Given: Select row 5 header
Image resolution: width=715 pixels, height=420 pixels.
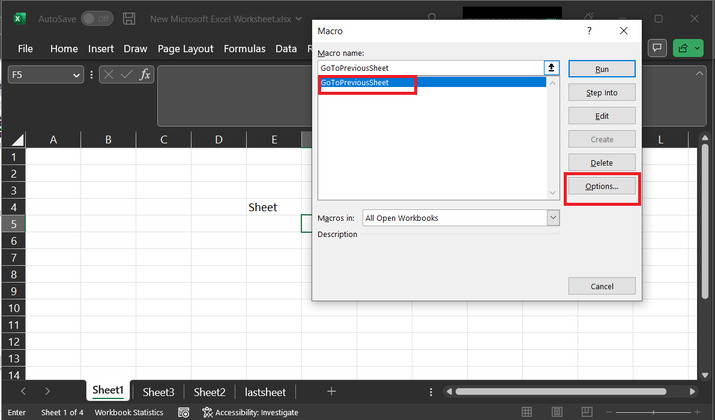Looking at the screenshot, I should point(14,224).
